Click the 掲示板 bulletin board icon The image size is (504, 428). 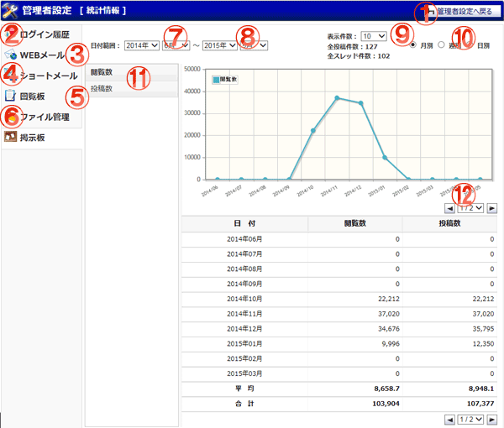pyautogui.click(x=10, y=137)
